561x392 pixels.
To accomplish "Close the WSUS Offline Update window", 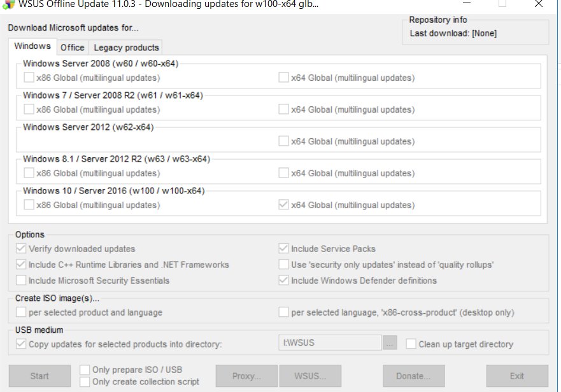I will coord(539,4).
